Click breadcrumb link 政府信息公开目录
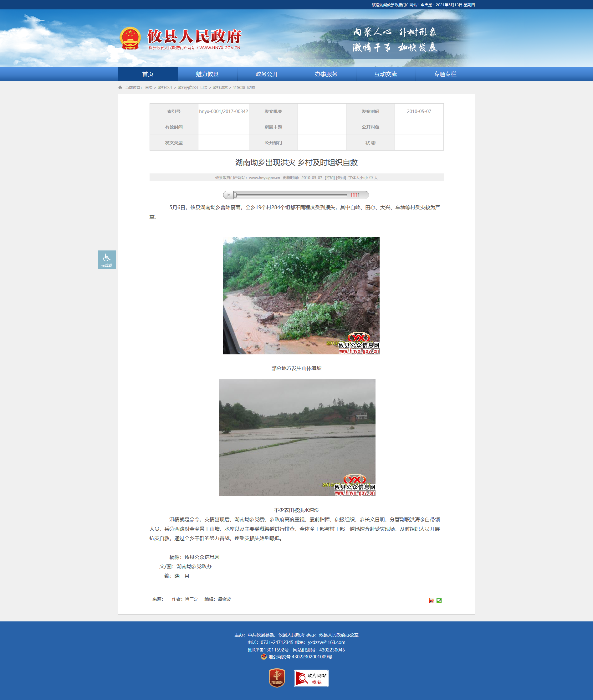This screenshot has height=700, width=593. coord(193,87)
